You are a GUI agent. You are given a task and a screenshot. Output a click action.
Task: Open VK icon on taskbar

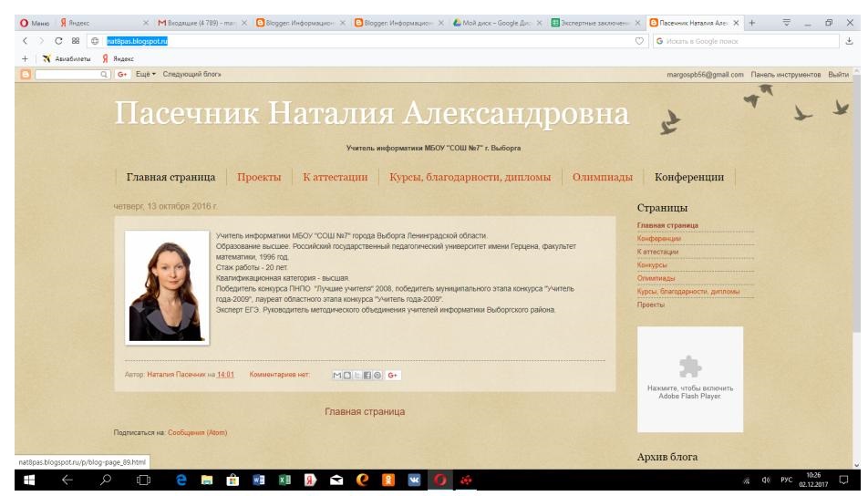[x=414, y=480]
